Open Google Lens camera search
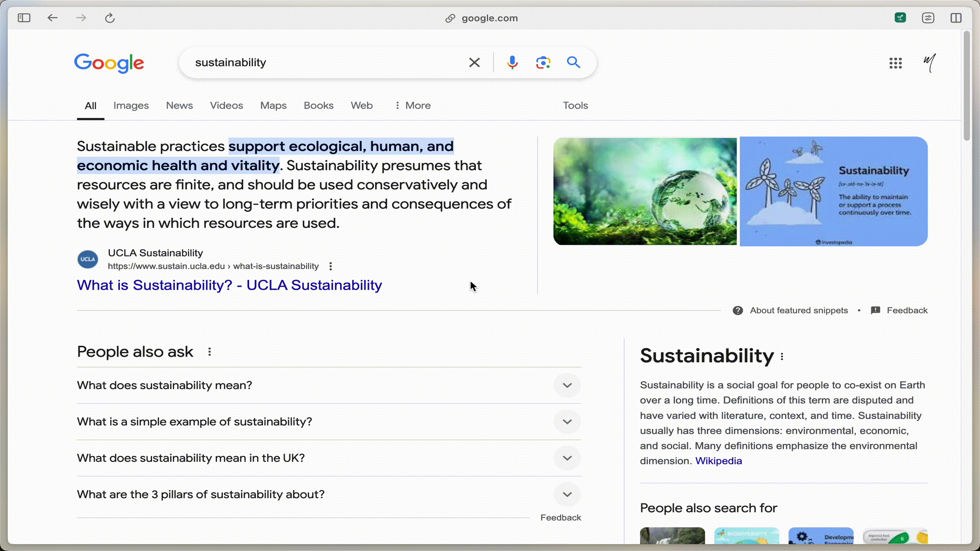980x551 pixels. (x=543, y=62)
